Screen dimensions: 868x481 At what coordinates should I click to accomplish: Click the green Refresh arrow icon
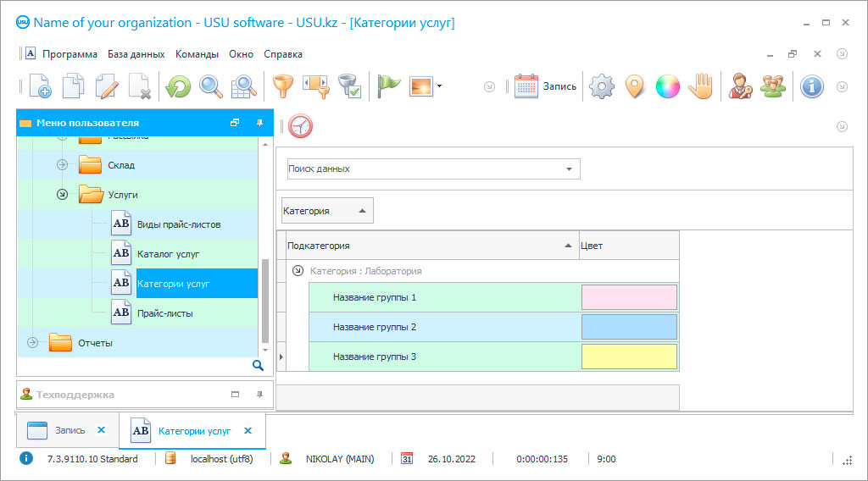pyautogui.click(x=178, y=86)
